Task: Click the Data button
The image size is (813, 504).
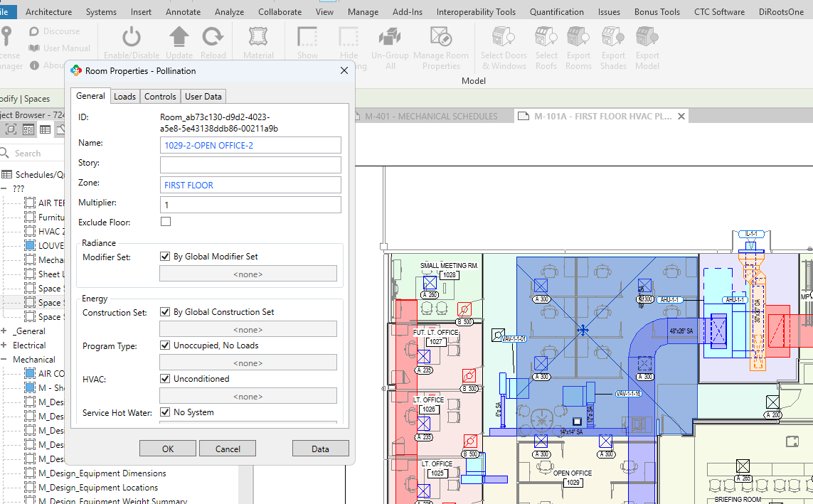Action: 320,449
